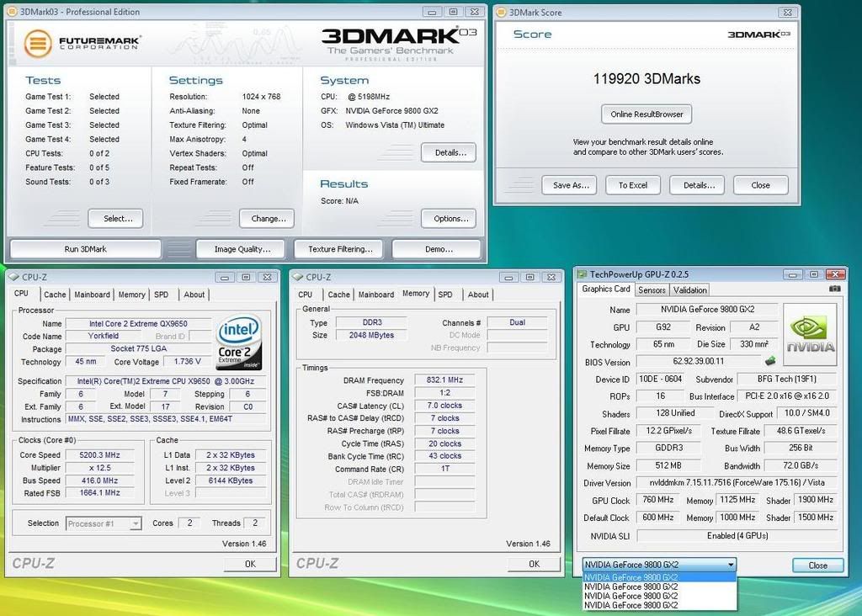This screenshot has height=616, width=862.
Task: Click the Bandwidth 72.0 GB/s value
Action: [801, 465]
